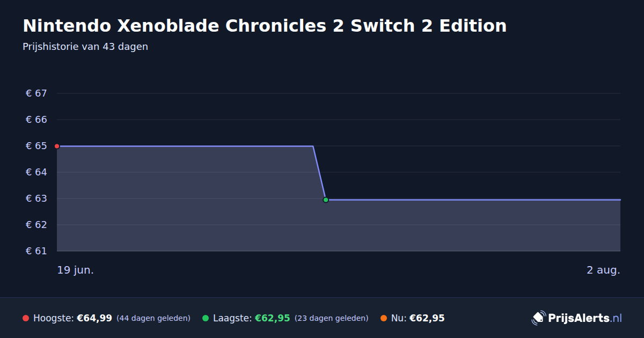Click the Hoogste €64,99 price value

94,318
